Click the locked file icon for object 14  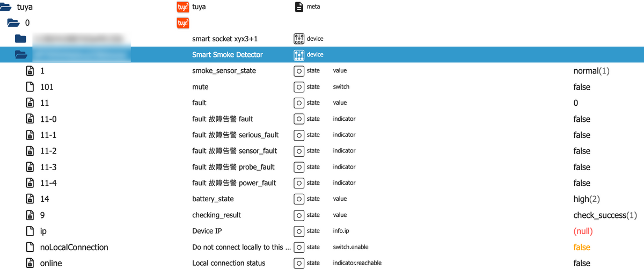point(30,199)
